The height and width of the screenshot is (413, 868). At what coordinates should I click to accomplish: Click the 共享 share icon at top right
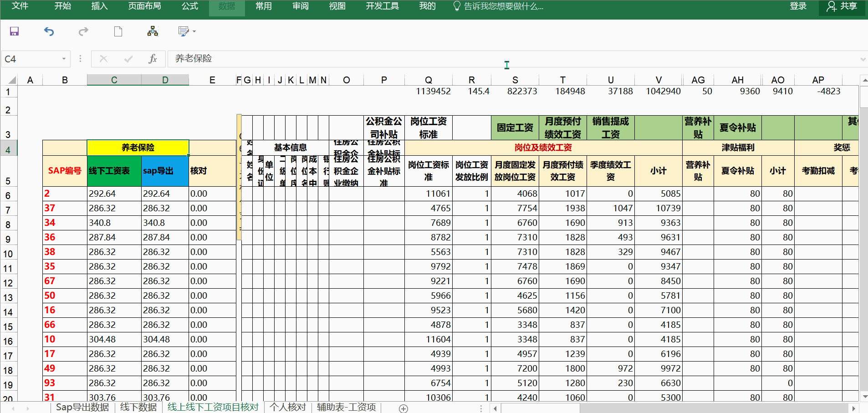pyautogui.click(x=842, y=7)
